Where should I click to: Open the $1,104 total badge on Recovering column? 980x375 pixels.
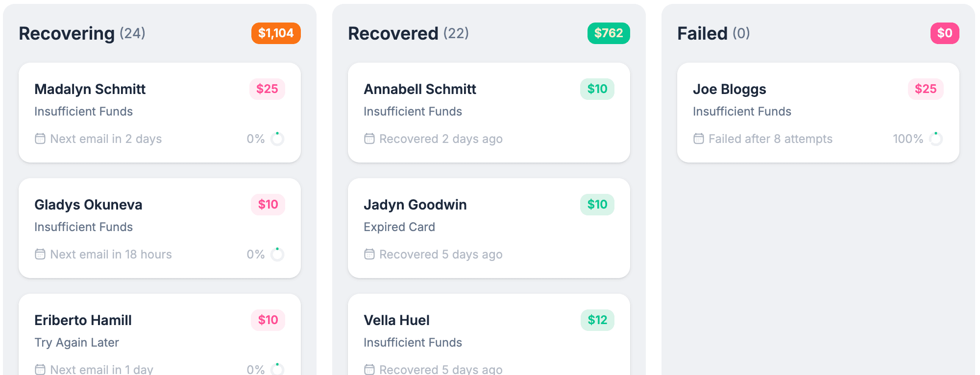click(275, 33)
